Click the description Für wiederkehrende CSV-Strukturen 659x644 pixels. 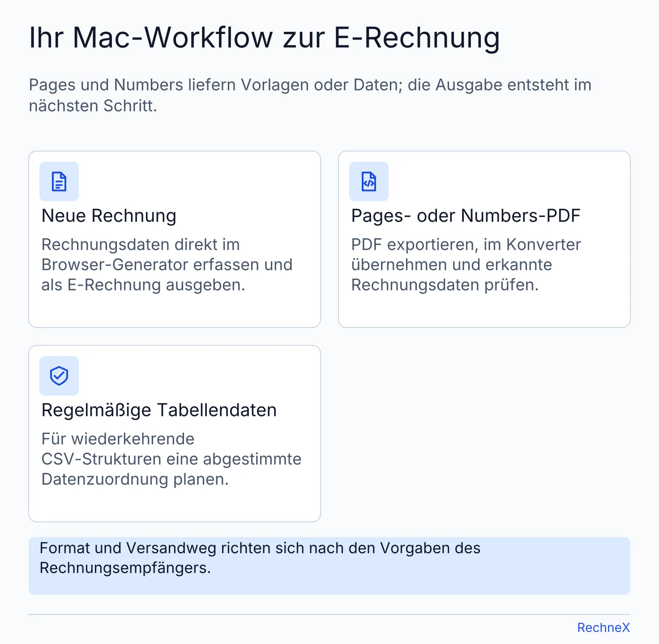tap(171, 459)
